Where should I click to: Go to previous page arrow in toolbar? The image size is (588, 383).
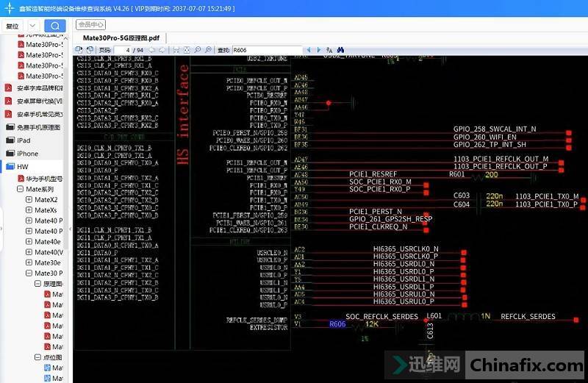point(151,50)
